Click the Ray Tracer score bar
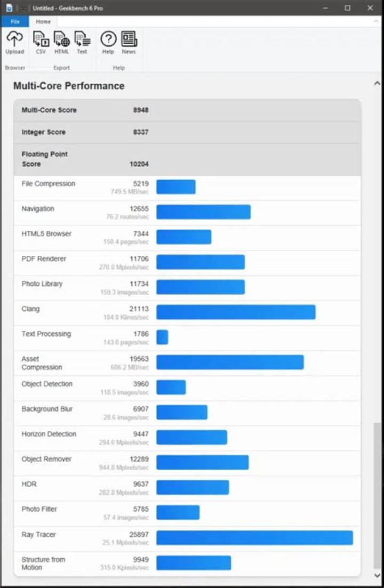Image resolution: width=384 pixels, height=588 pixels. pos(254,537)
